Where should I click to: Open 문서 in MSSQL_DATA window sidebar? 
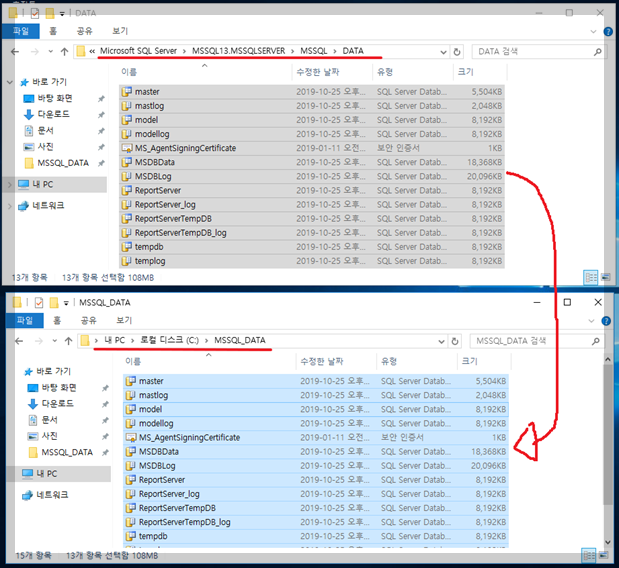click(49, 420)
